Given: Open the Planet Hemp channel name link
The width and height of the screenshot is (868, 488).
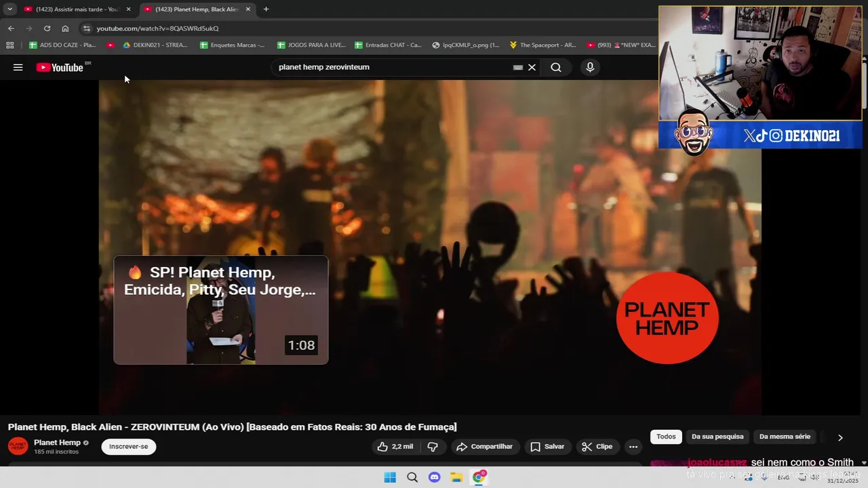Looking at the screenshot, I should point(57,443).
